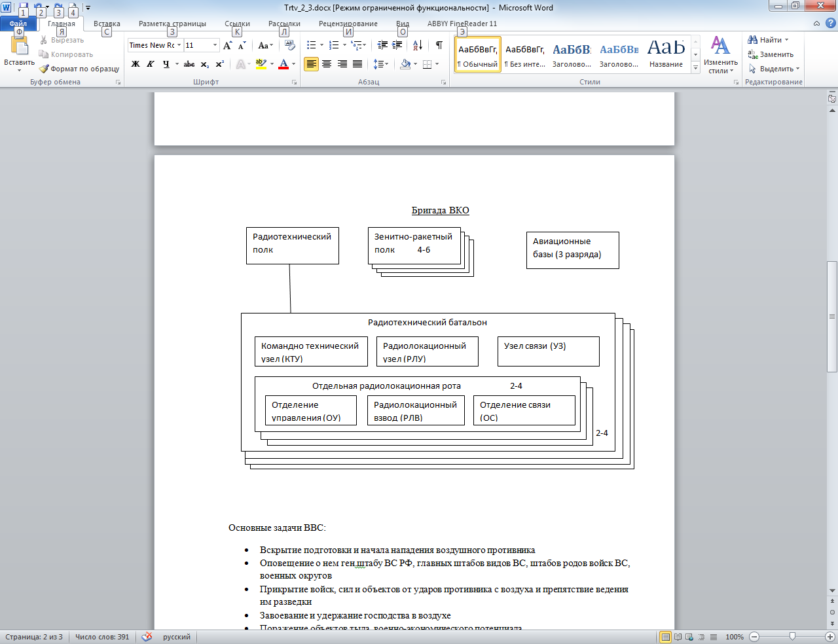The width and height of the screenshot is (838, 644).
Task: Open the font size 11 dropdown
Action: point(215,45)
